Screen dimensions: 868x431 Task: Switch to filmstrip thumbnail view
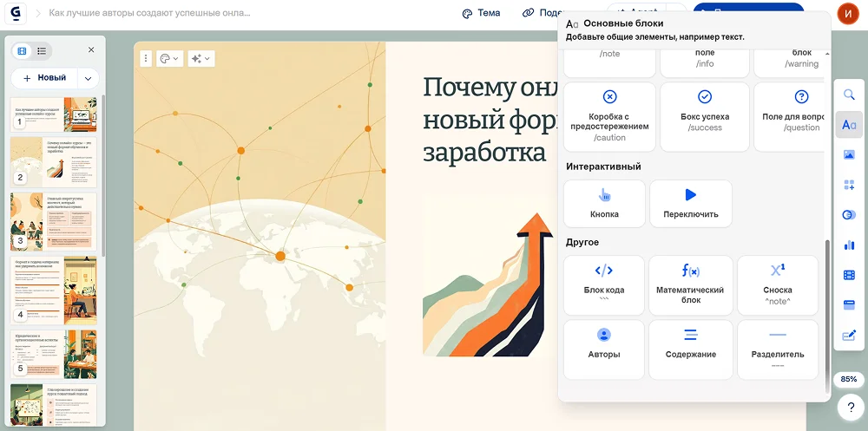(x=23, y=51)
